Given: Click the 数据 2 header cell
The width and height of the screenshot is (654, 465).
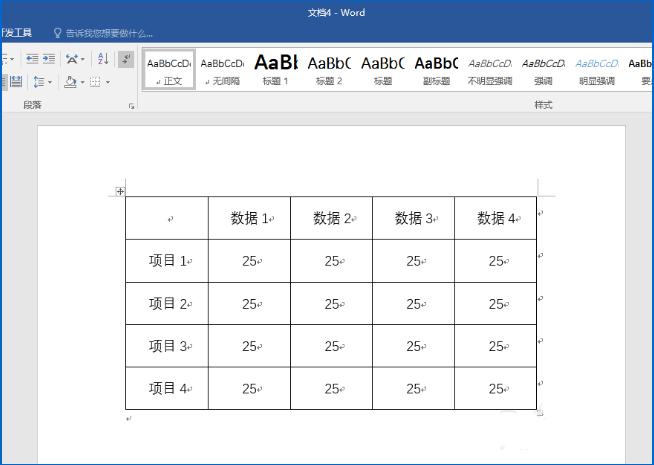Looking at the screenshot, I should [332, 218].
